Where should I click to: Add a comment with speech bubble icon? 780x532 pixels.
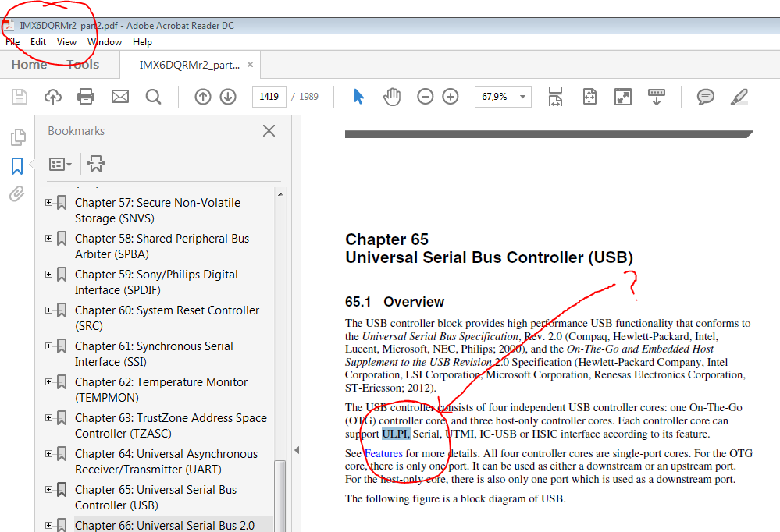point(705,97)
